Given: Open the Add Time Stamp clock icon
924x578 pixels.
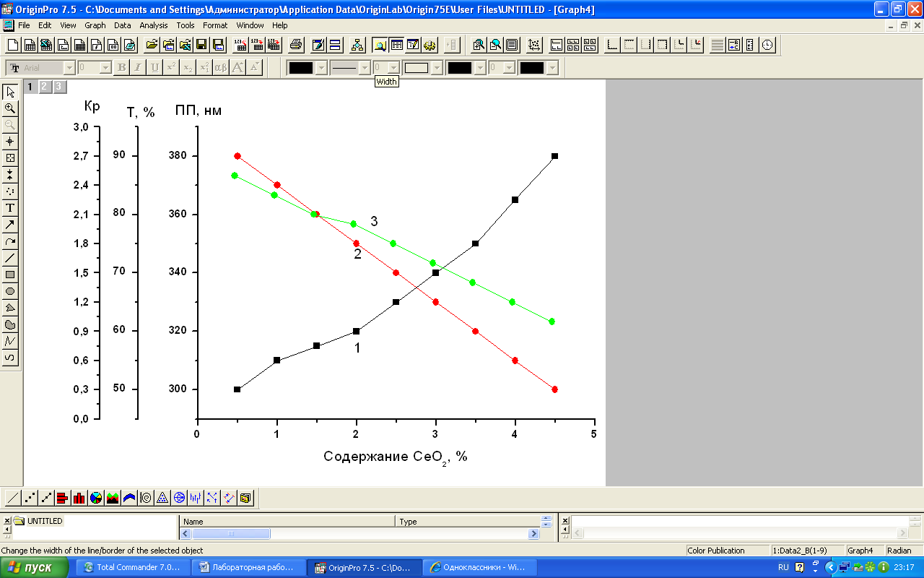Looking at the screenshot, I should click(767, 45).
